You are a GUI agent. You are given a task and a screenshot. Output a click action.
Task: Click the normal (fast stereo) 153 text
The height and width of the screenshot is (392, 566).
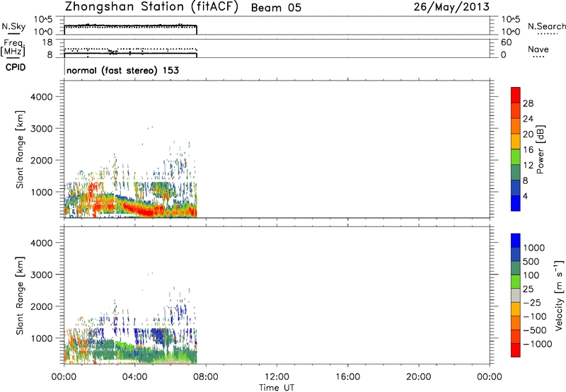click(x=122, y=70)
